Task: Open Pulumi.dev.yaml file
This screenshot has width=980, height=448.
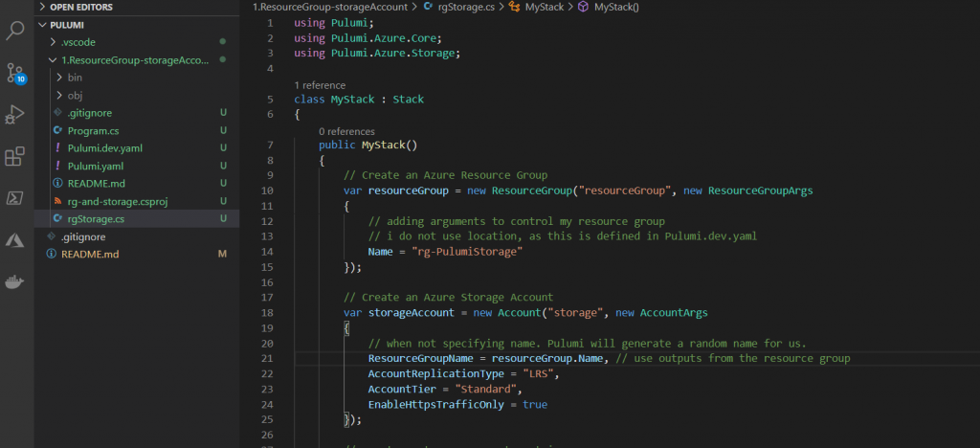Action: coord(137,148)
